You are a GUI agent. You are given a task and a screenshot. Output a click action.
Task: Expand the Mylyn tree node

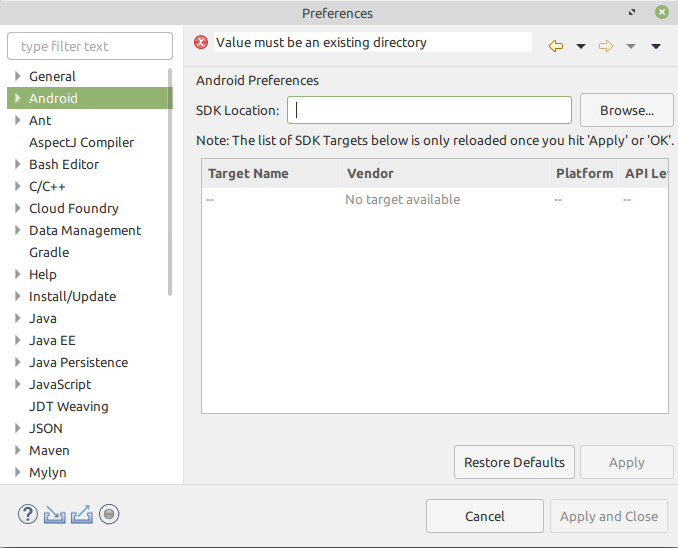tap(17, 472)
